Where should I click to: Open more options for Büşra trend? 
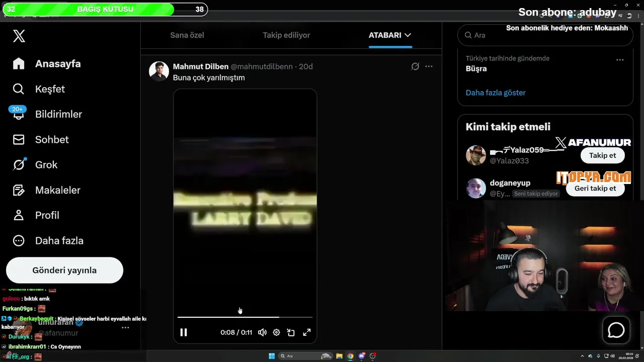click(620, 60)
